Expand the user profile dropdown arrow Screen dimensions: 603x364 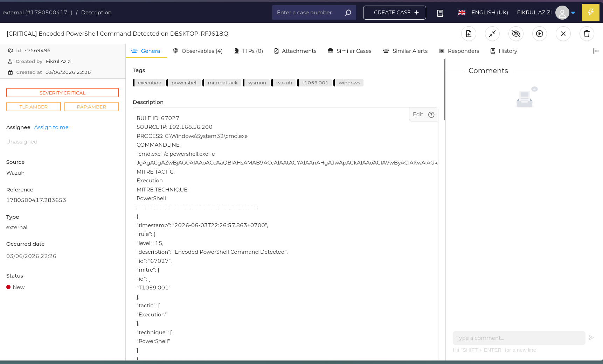pos(573,13)
